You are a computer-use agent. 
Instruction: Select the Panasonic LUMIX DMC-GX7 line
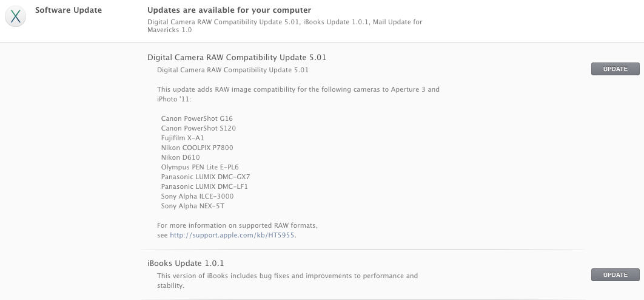pos(206,177)
